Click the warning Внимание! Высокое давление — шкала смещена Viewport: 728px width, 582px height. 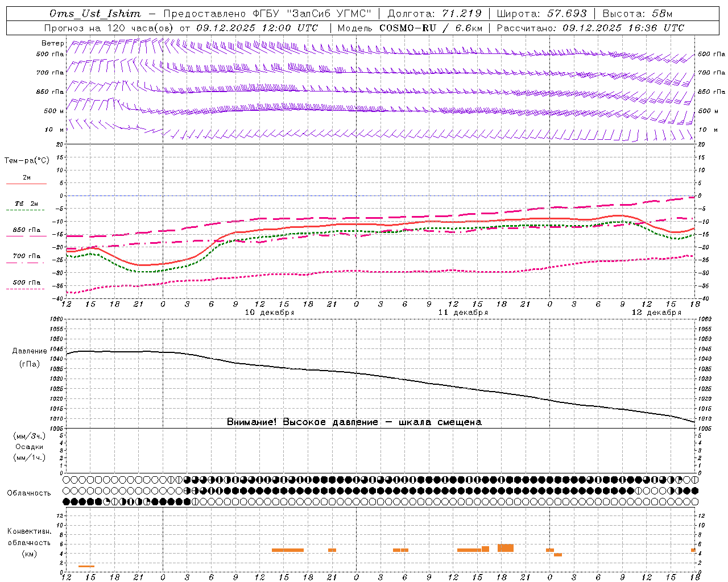354,422
